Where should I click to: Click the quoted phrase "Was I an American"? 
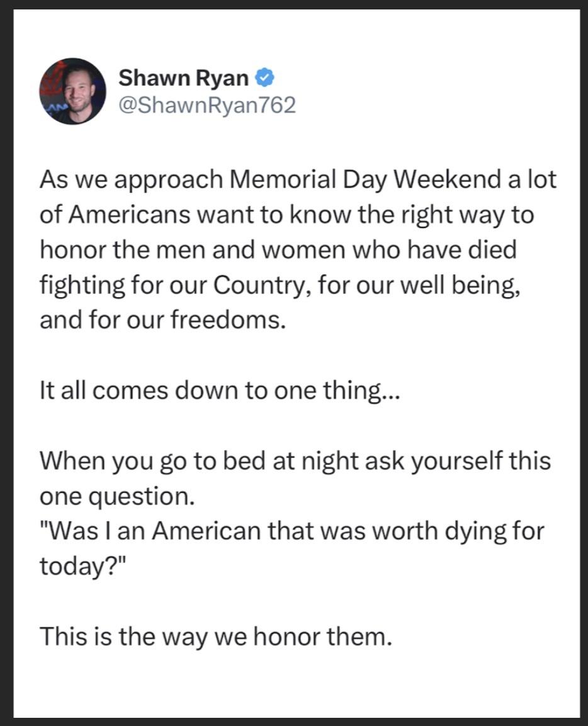coord(150,531)
